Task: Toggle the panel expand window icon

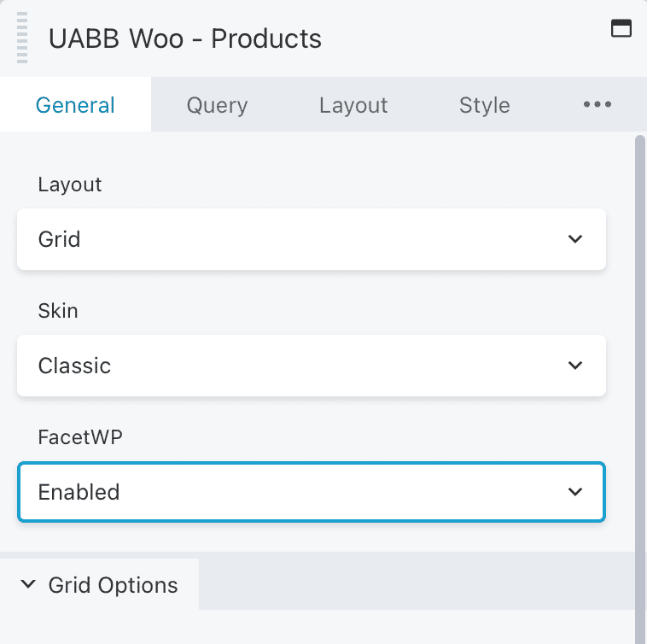Action: tap(621, 28)
